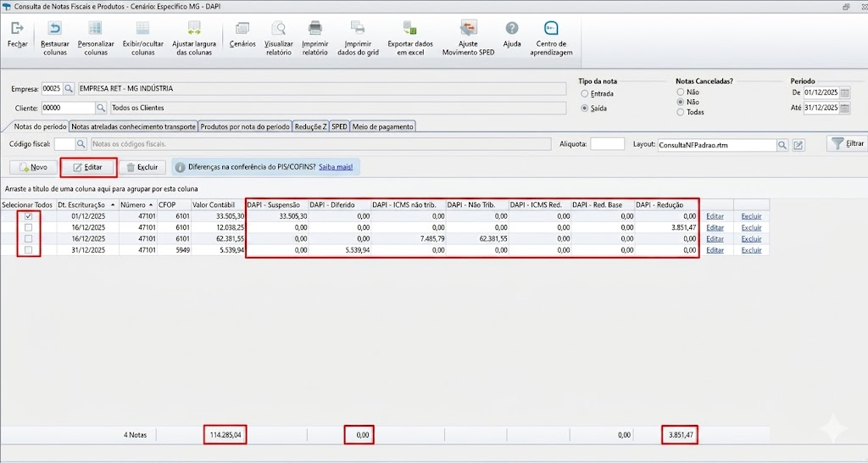Click the edit layout icon beside Layout field
This screenshot has width=868, height=463.
798,145
